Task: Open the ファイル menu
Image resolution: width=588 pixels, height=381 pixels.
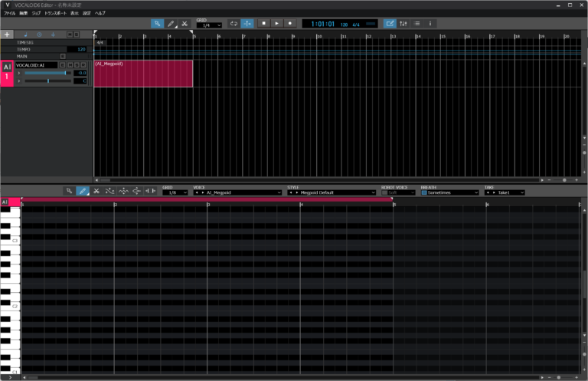Action: pyautogui.click(x=9, y=13)
